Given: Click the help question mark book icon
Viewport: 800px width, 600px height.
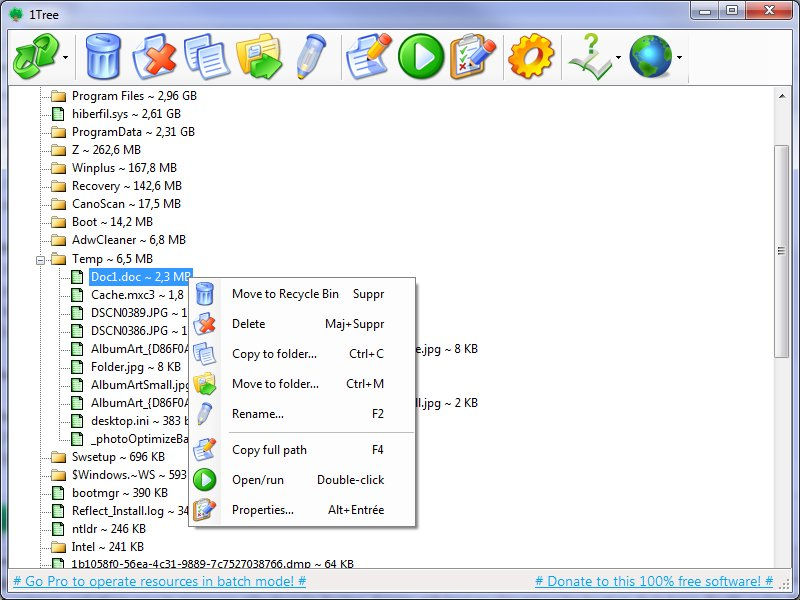Looking at the screenshot, I should pyautogui.click(x=590, y=57).
